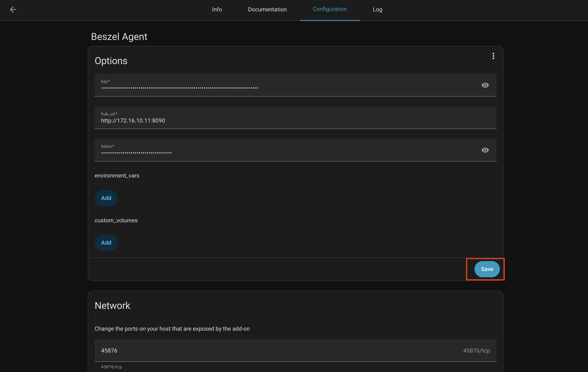Focus the token input field
This screenshot has width=588, height=372.
pyautogui.click(x=295, y=150)
